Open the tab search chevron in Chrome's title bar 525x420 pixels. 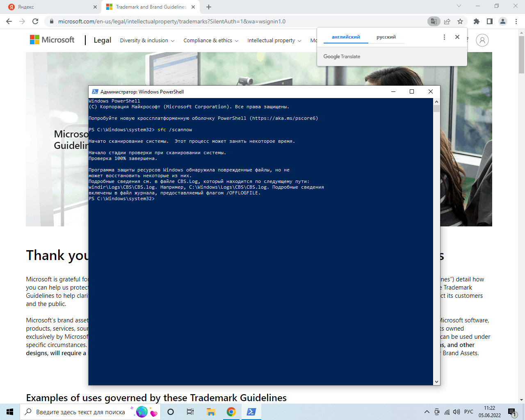point(459,6)
